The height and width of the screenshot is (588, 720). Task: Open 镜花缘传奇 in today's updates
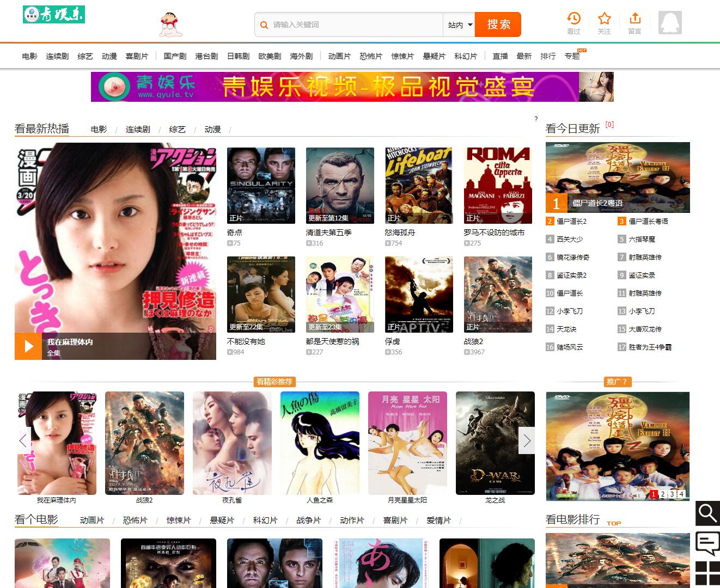point(573,257)
